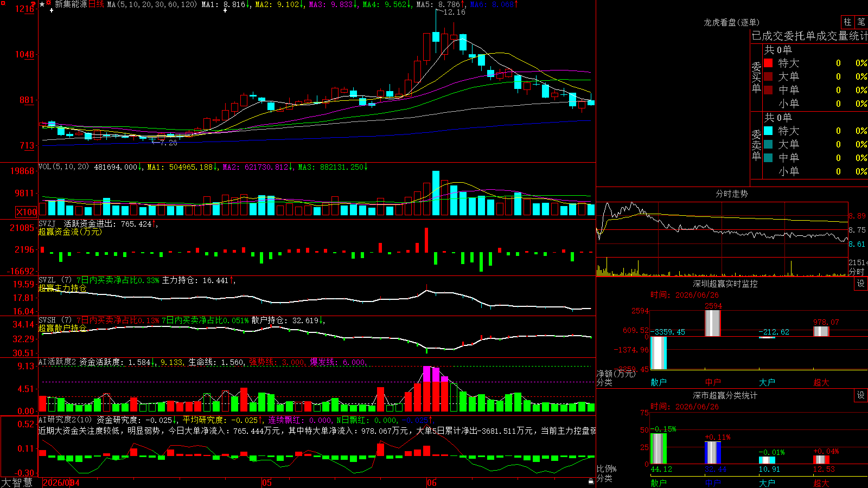Click the 2026/0 date marker on timeline

tap(58, 483)
